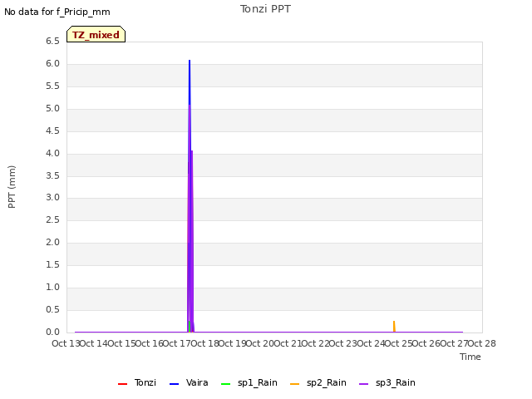Screen dimensions: 532x399
Task: Click the red Tonzi legend swatch
Action: coord(122,384)
